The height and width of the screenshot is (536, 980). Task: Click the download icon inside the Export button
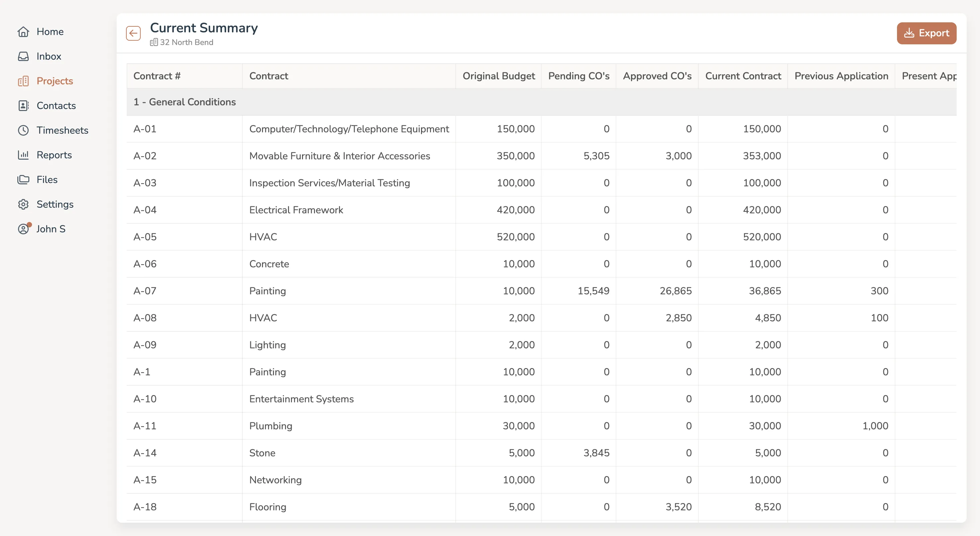910,33
